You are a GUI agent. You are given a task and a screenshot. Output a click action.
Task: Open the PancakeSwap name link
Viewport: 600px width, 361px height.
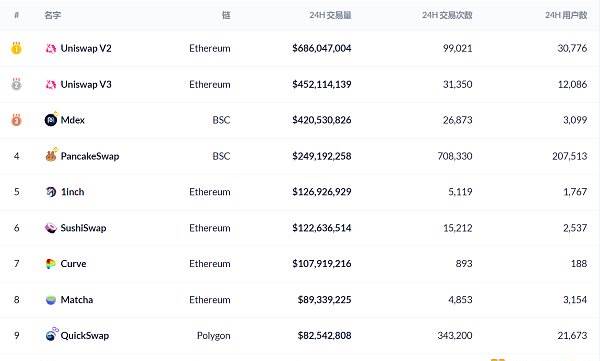tap(90, 156)
